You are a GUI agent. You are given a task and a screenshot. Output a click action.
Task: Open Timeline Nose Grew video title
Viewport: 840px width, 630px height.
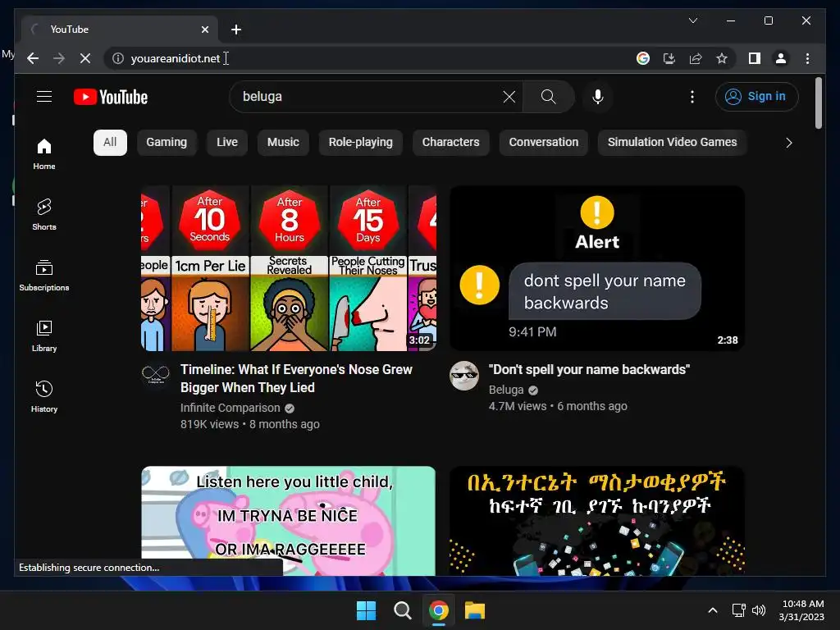[x=296, y=378]
